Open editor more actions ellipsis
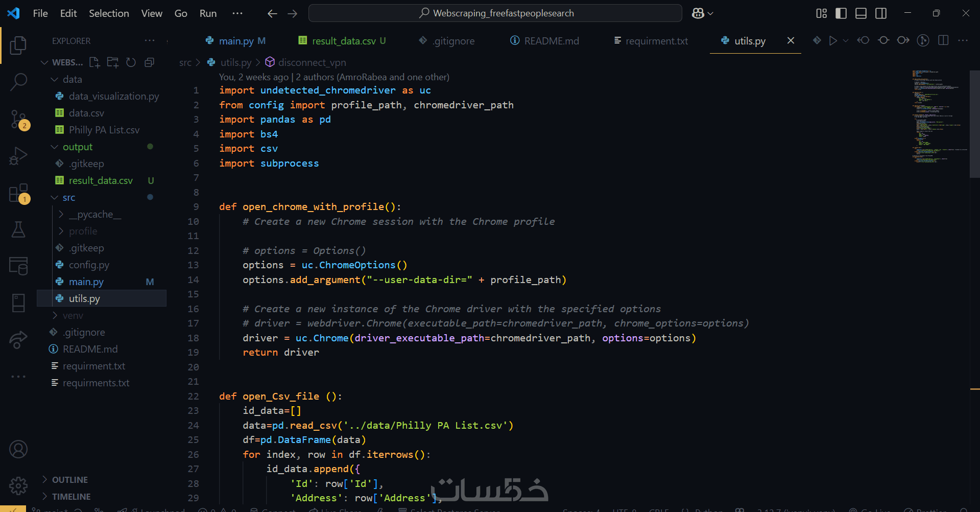The height and width of the screenshot is (512, 980). pos(963,40)
